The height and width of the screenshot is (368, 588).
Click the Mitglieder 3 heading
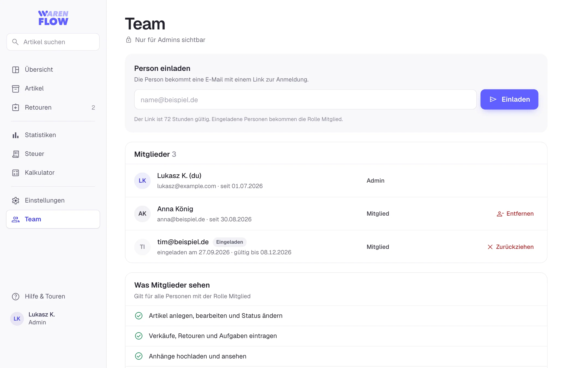155,154
